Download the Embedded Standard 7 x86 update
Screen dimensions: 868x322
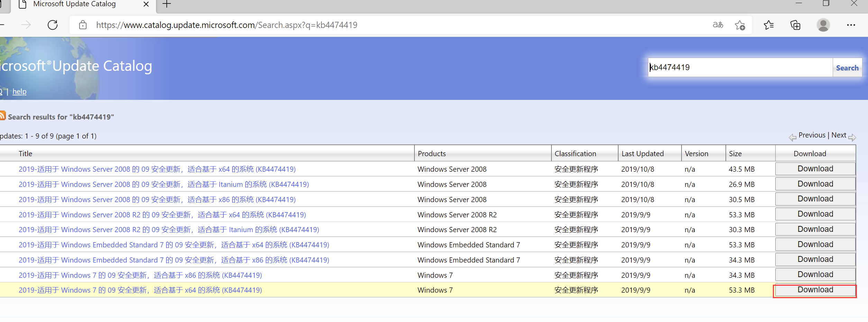[815, 259]
